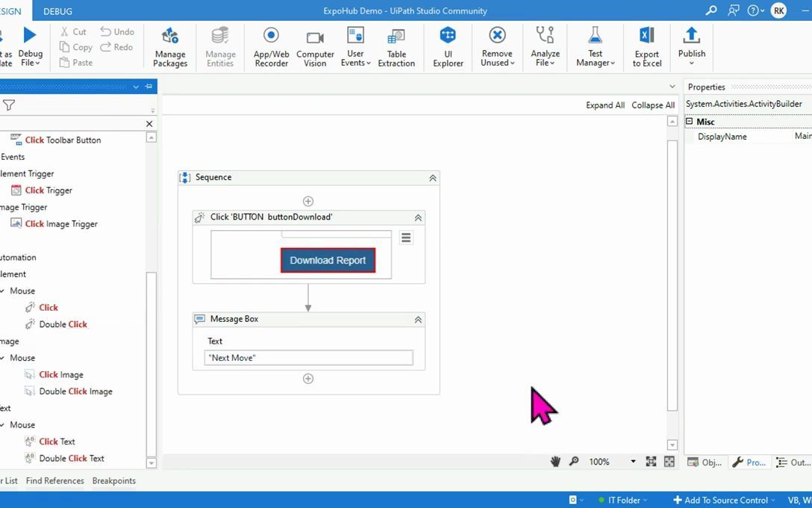The height and width of the screenshot is (508, 812).
Task: Open the activities filter funnel
Action: (x=9, y=105)
